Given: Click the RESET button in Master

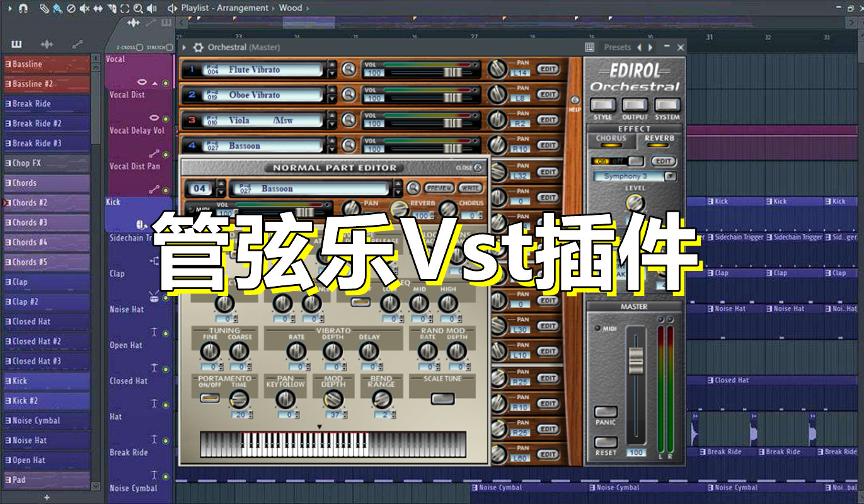Looking at the screenshot, I should pyautogui.click(x=606, y=442).
